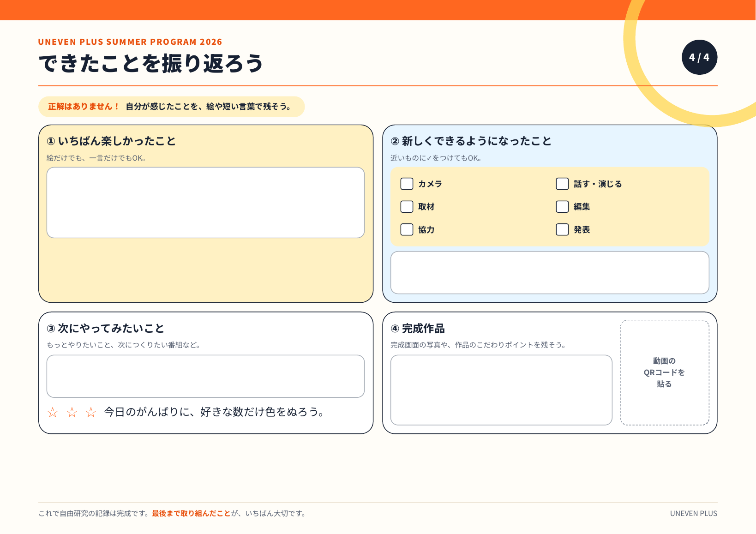Click the answer box under 完成作品
Image resolution: width=756 pixels, height=534 pixels.
(501, 390)
